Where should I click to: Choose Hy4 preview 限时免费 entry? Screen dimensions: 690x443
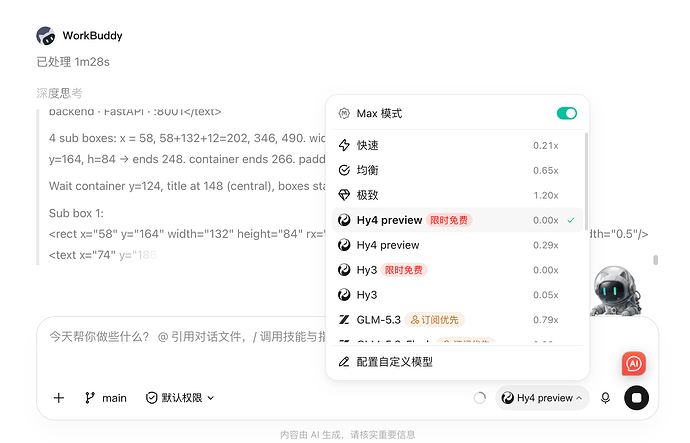pos(457,220)
